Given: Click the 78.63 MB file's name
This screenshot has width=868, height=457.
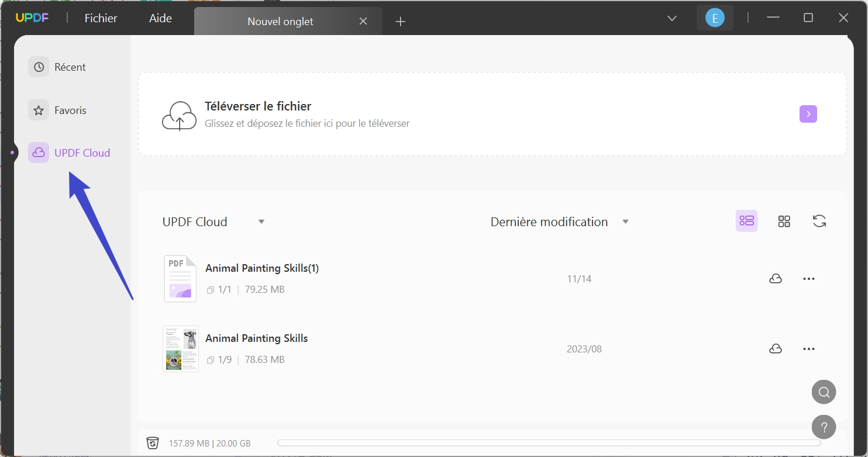Looking at the screenshot, I should click(x=256, y=338).
